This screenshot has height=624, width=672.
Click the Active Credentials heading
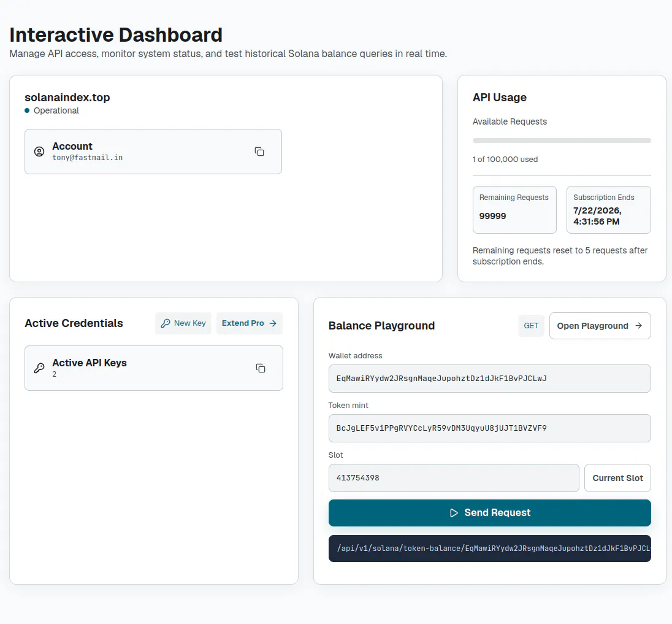pos(74,323)
